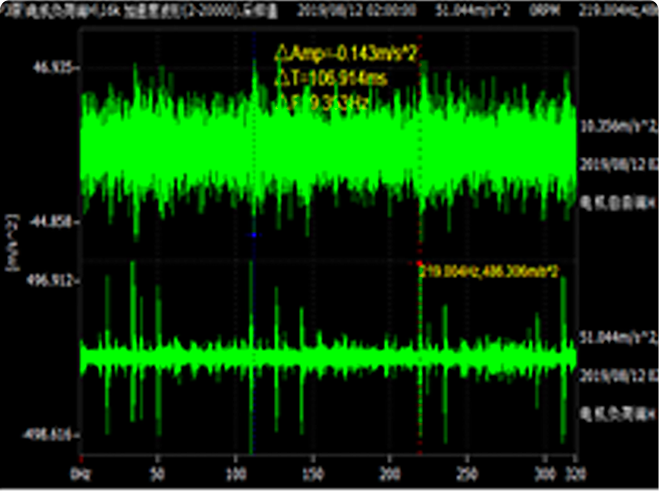The height and width of the screenshot is (491, 659).
Task: Click the 219.804Hz, 486.306m/s^2 cursor label
Action: click(489, 271)
